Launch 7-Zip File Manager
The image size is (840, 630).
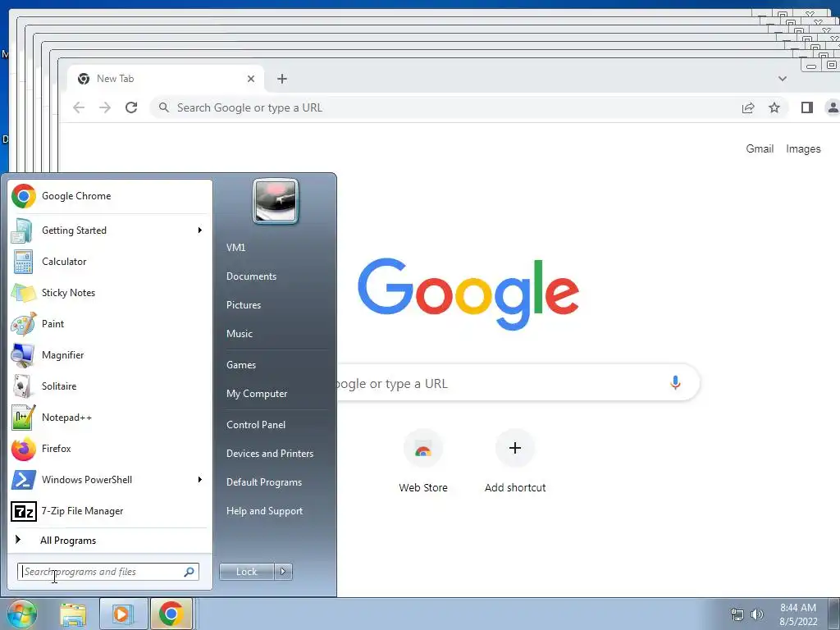110,511
